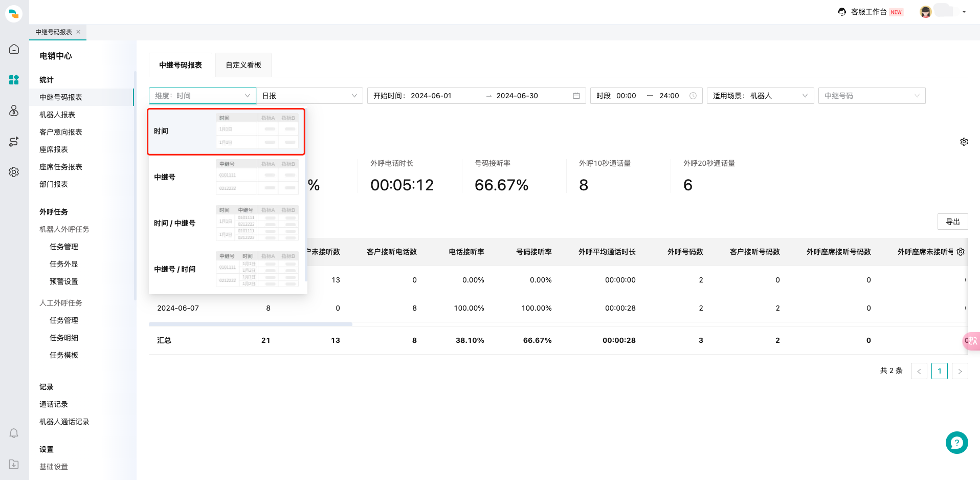The image size is (980, 480).
Task: Open metrics settings gear above summary cards
Action: coord(964,142)
